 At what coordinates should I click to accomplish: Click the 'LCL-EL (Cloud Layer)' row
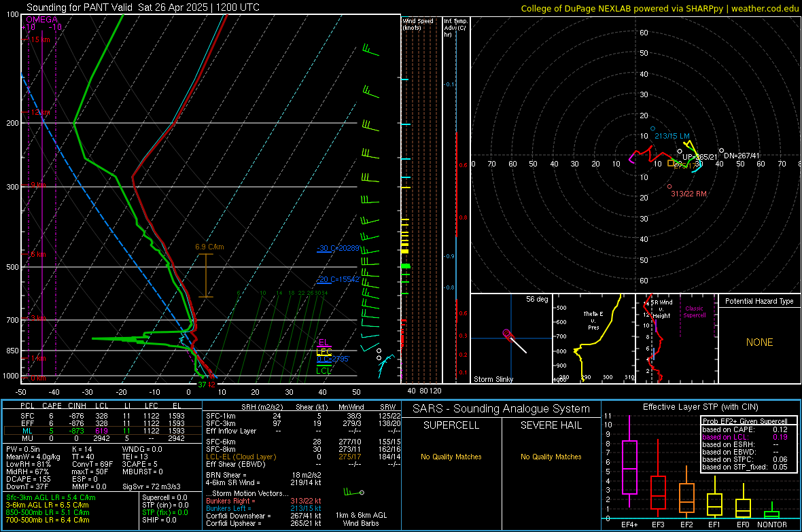[303, 457]
